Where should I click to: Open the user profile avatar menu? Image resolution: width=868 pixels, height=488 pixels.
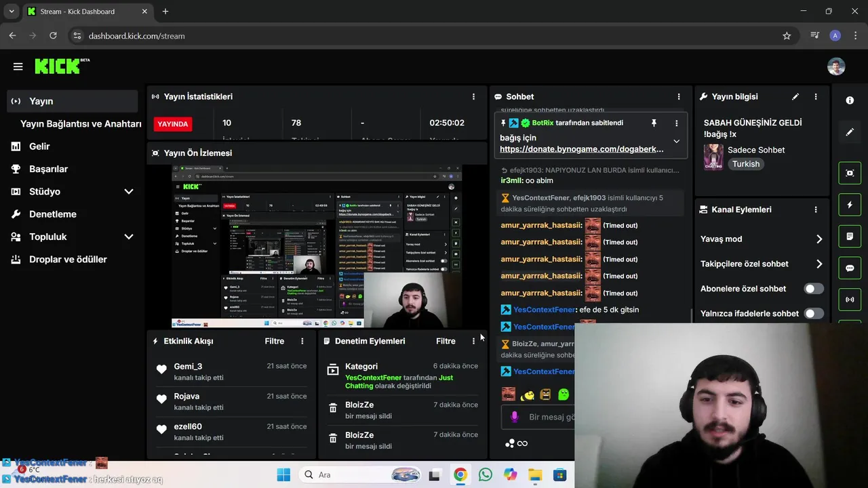click(836, 66)
